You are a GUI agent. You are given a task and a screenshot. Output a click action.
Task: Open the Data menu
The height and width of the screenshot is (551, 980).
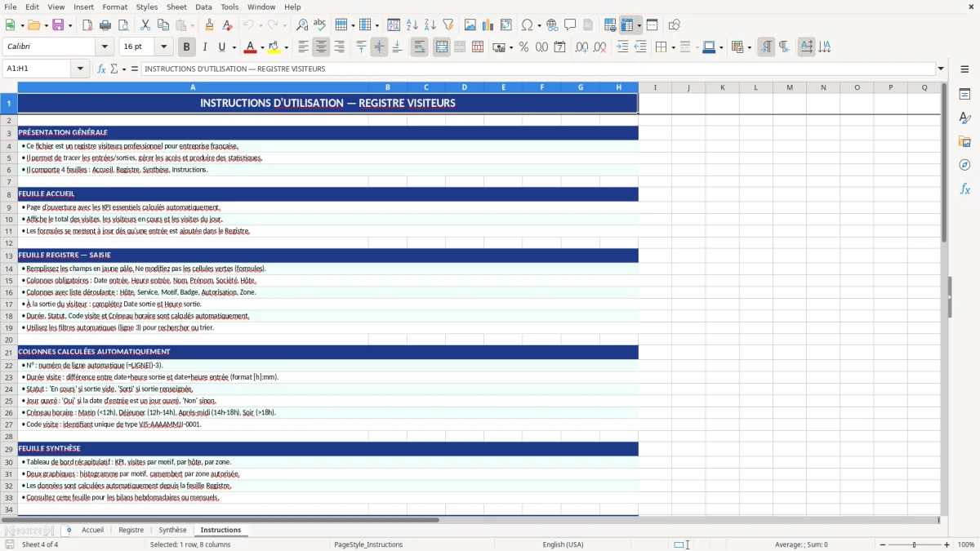coord(203,7)
